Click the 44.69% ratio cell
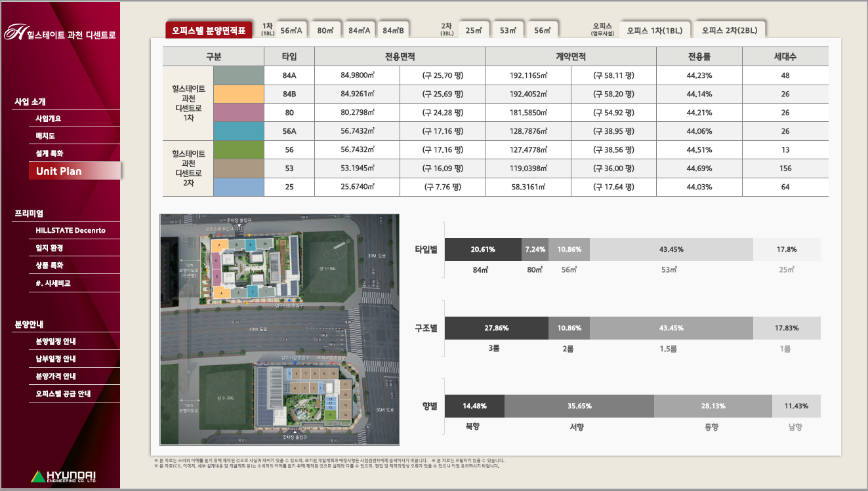This screenshot has width=868, height=491. [x=699, y=168]
